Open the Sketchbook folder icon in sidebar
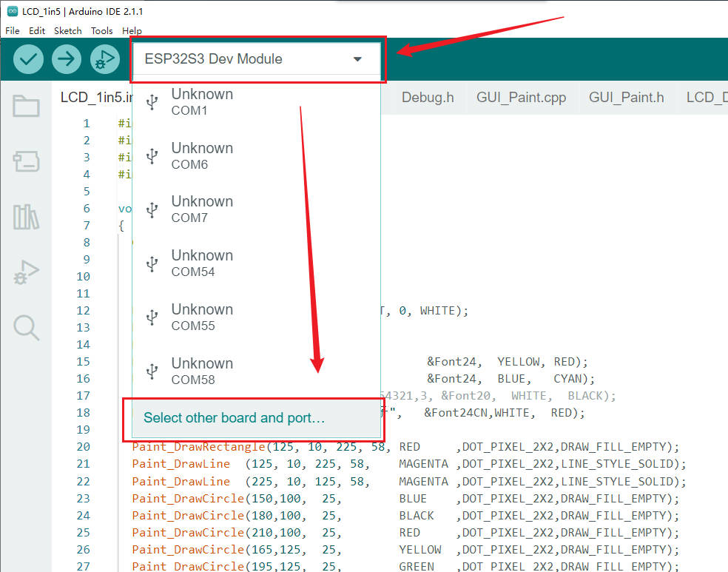Image resolution: width=728 pixels, height=572 pixels. coord(26,106)
